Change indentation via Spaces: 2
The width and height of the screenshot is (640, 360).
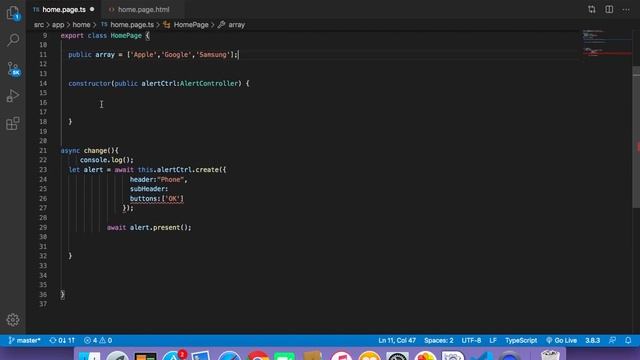(x=438, y=340)
